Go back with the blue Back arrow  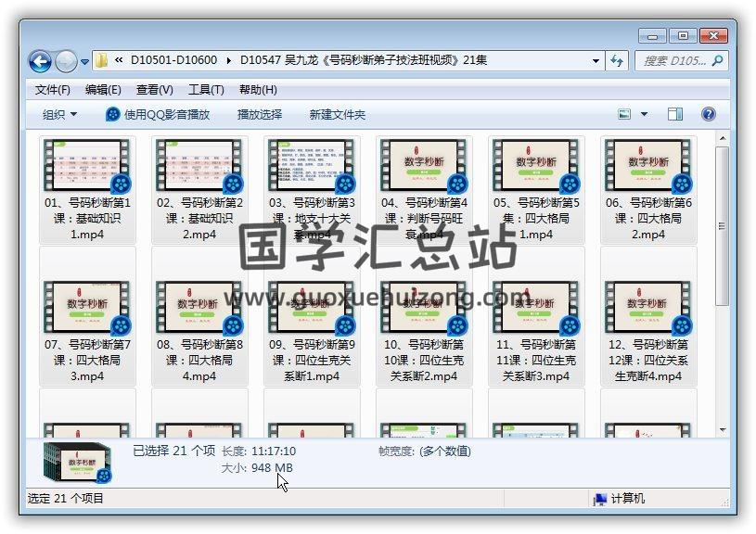pyautogui.click(x=40, y=61)
